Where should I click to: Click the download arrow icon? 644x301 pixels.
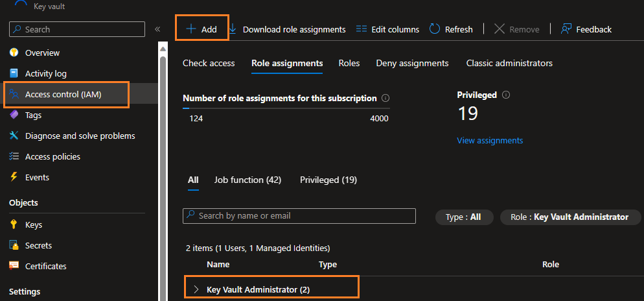pyautogui.click(x=233, y=29)
